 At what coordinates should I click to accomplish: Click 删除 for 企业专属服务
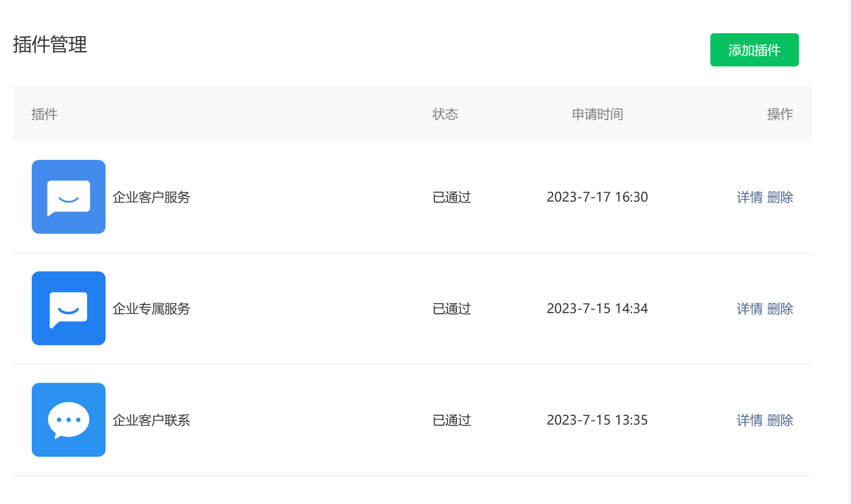(x=780, y=309)
